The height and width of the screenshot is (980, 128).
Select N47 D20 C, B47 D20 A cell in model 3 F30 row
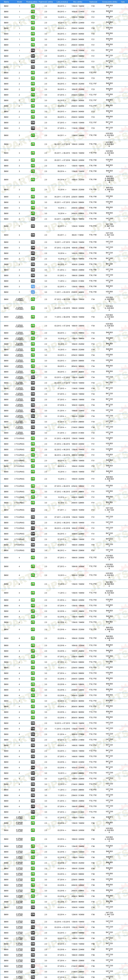pos(109,226)
